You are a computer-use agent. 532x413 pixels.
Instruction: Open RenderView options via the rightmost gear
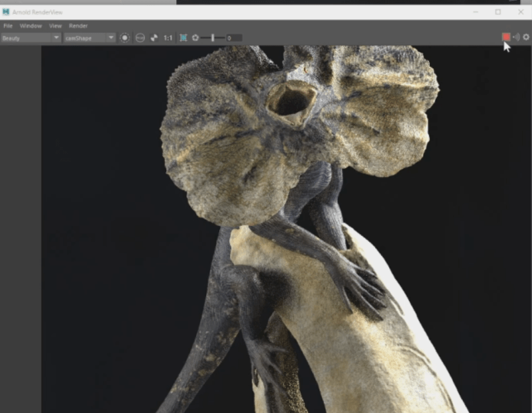(525, 38)
